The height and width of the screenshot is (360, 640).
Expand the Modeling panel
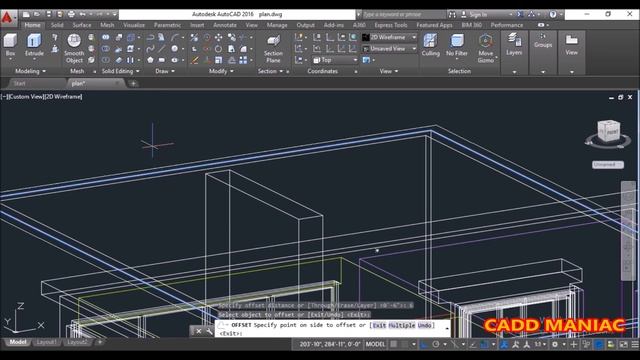pos(31,71)
